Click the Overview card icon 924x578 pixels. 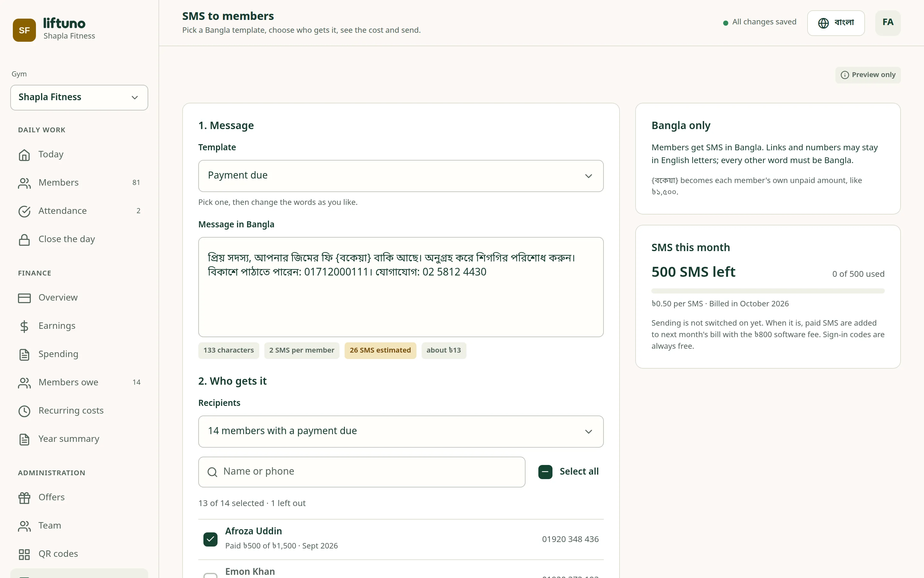[24, 298]
